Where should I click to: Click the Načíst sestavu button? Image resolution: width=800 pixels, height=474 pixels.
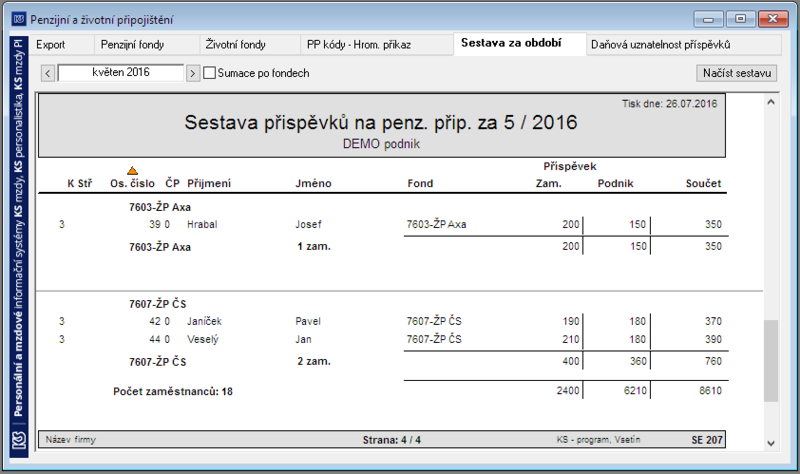737,73
